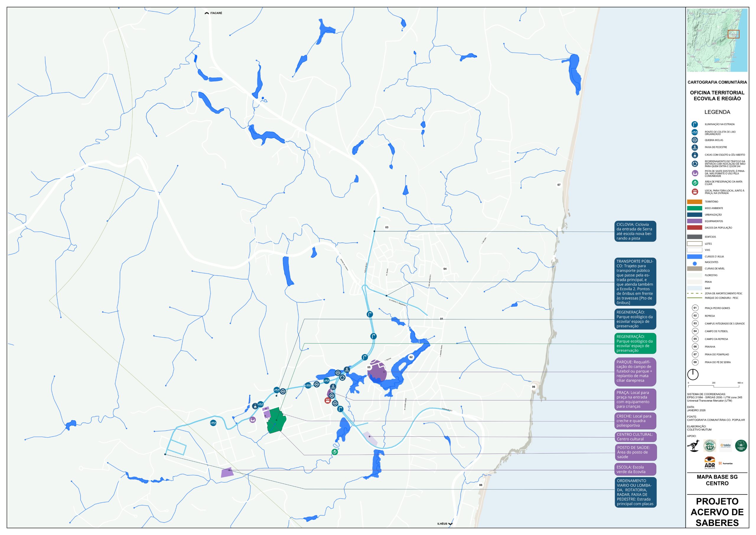Viewport: 756px width, 535px height.
Task: Click the green REGENERAÇÃO callout label
Action: pos(635,343)
